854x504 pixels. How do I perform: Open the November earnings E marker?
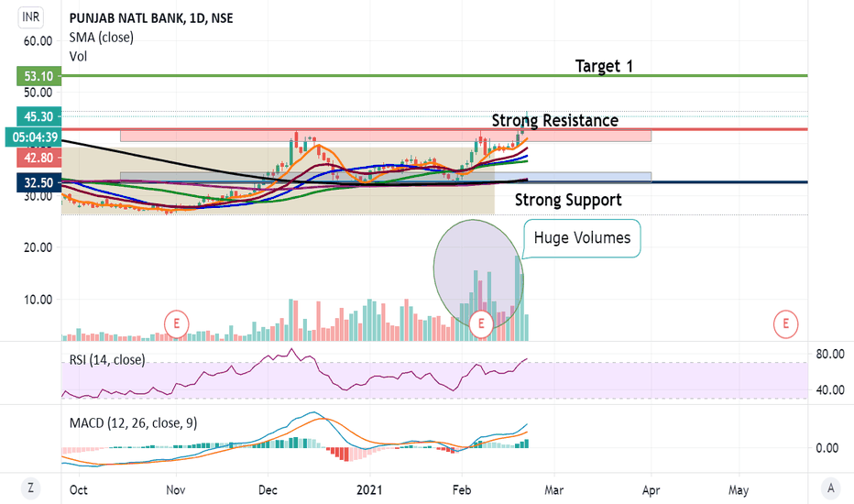(177, 324)
